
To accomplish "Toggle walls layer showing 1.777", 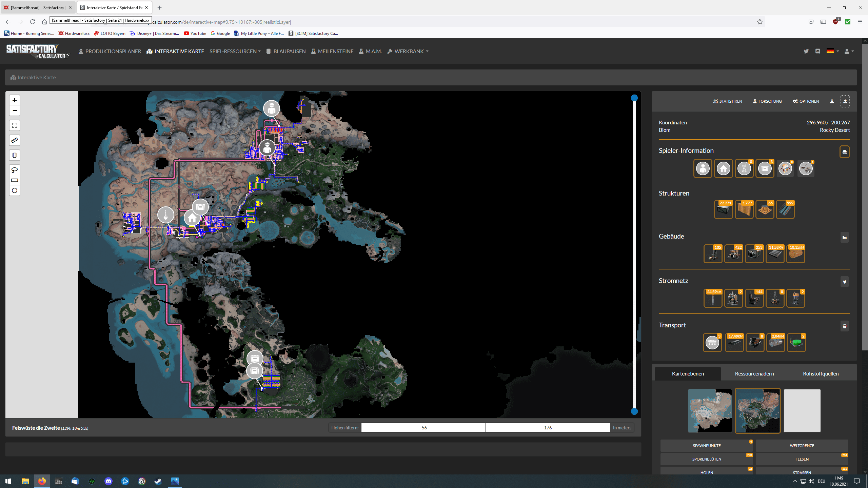I will pyautogui.click(x=744, y=209).
